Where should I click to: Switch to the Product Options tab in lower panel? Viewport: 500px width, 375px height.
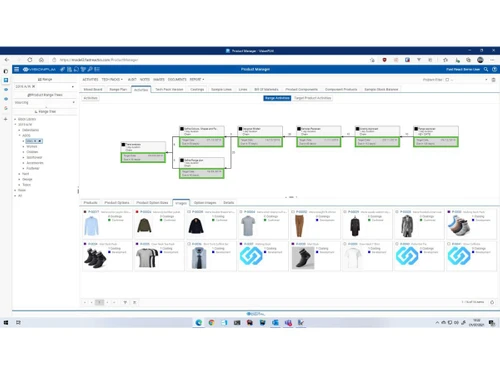click(x=117, y=203)
